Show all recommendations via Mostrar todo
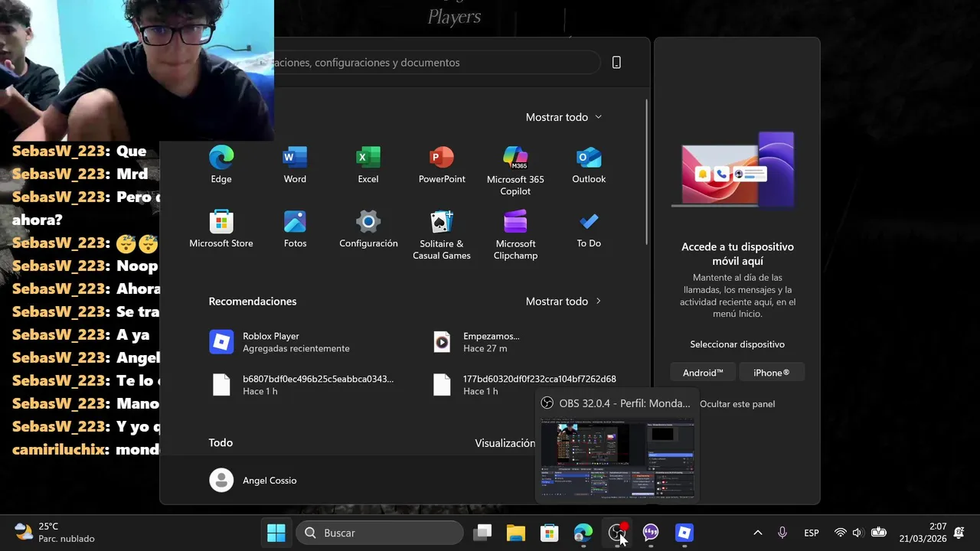 click(563, 302)
